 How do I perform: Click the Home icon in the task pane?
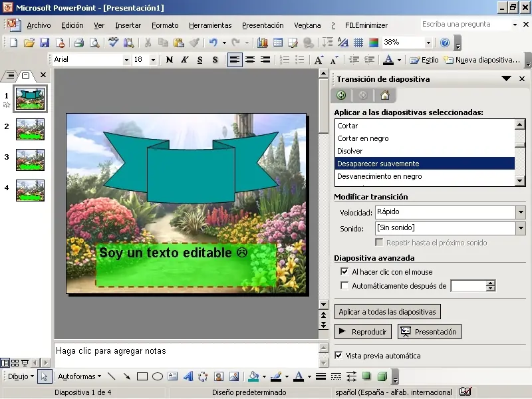point(384,95)
